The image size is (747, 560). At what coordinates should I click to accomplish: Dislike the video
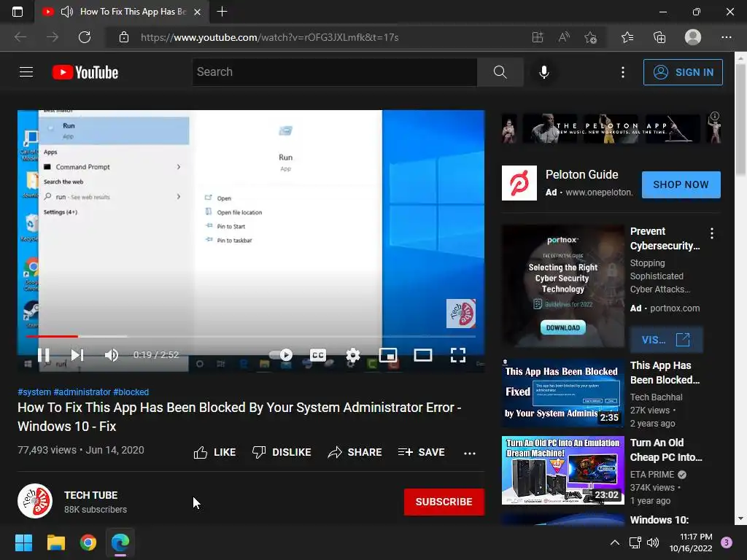pyautogui.click(x=282, y=452)
